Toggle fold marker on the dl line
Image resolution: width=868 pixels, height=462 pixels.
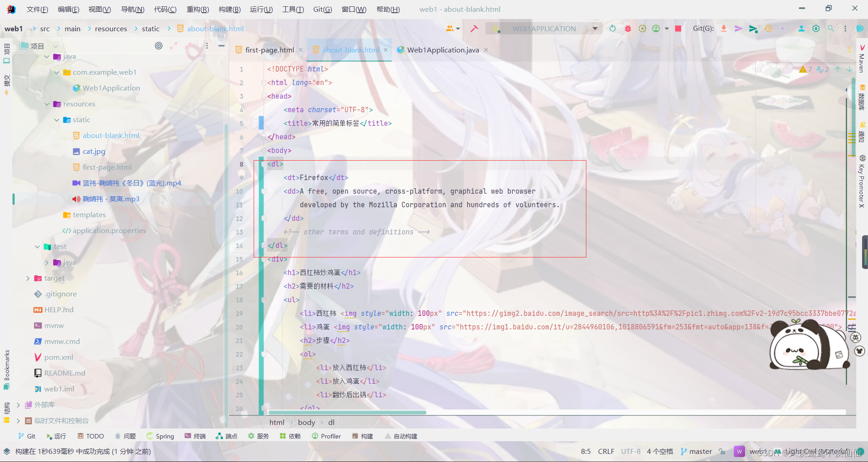point(264,164)
